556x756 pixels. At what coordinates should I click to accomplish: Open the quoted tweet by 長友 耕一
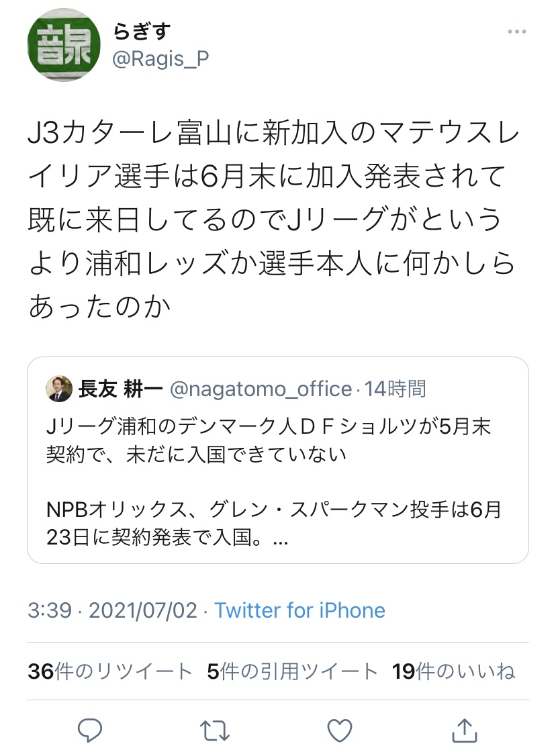[x=278, y=460]
